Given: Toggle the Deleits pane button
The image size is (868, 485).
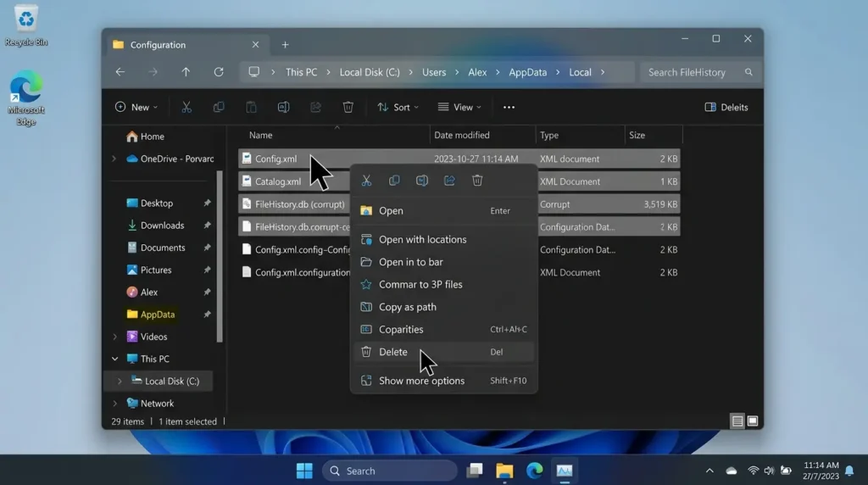Looking at the screenshot, I should [x=726, y=108].
